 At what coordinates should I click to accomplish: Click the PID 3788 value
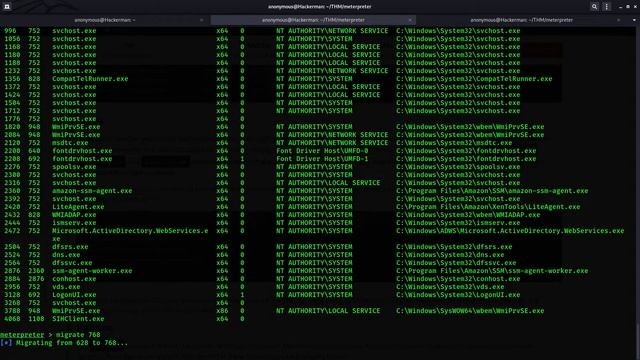click(x=12, y=311)
